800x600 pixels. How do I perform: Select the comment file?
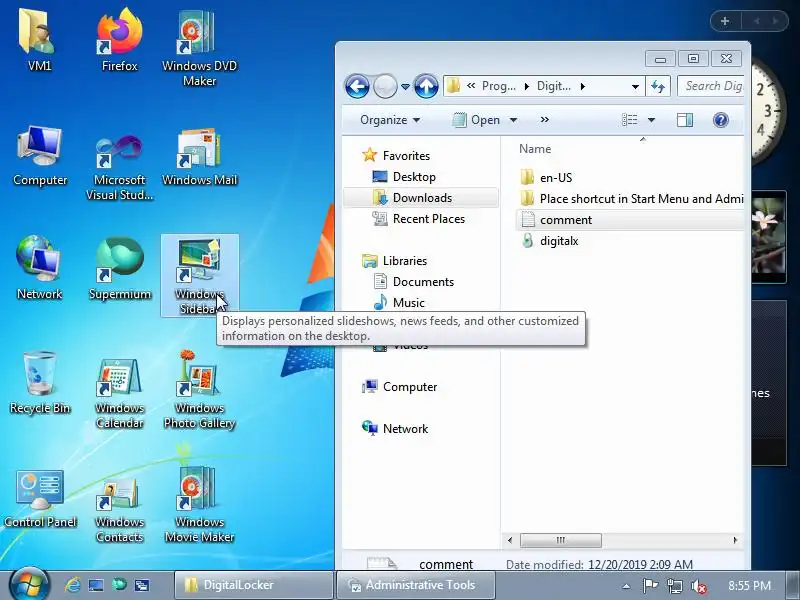[630, 220]
